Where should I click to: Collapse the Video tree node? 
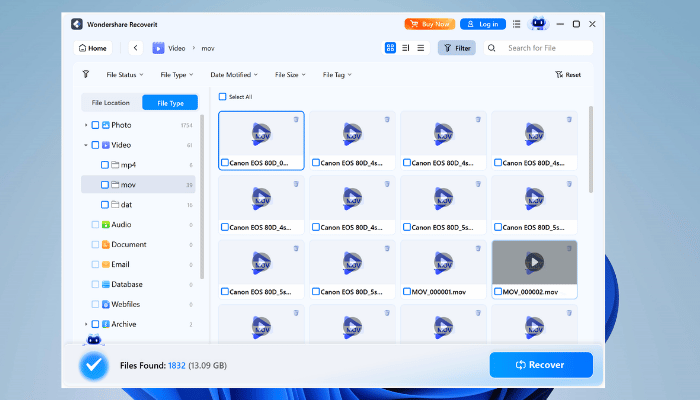(86, 145)
